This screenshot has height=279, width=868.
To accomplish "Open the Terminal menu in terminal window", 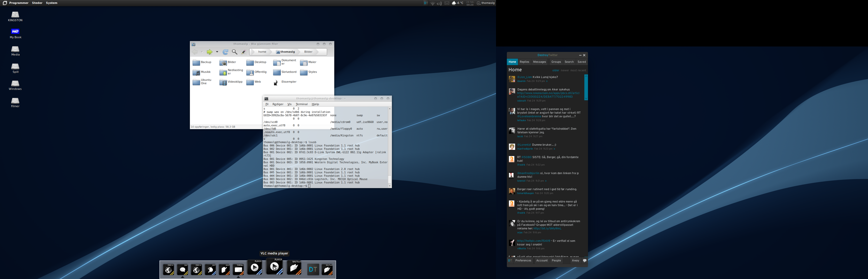I will coord(301,104).
